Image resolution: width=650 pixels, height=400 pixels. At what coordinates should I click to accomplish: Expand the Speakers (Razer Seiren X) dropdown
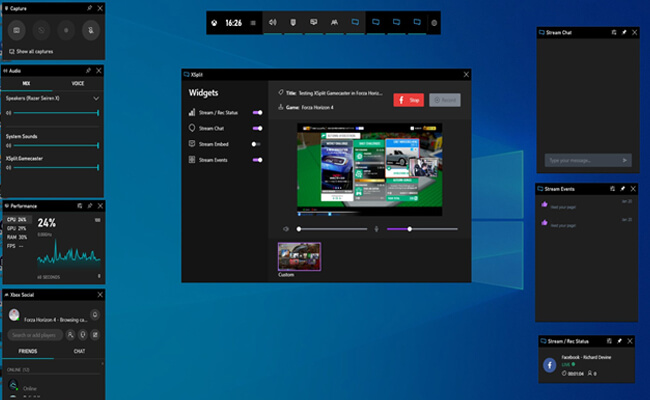pyautogui.click(x=96, y=98)
